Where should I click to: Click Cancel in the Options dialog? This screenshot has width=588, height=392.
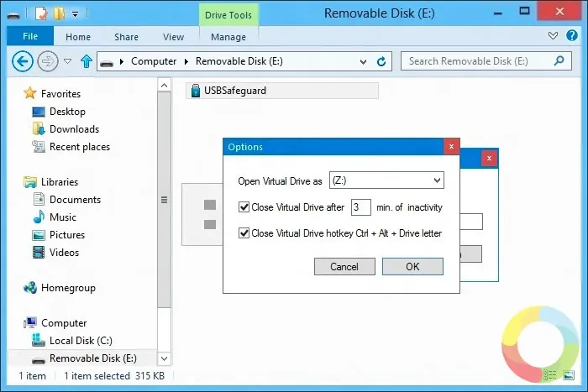[344, 266]
